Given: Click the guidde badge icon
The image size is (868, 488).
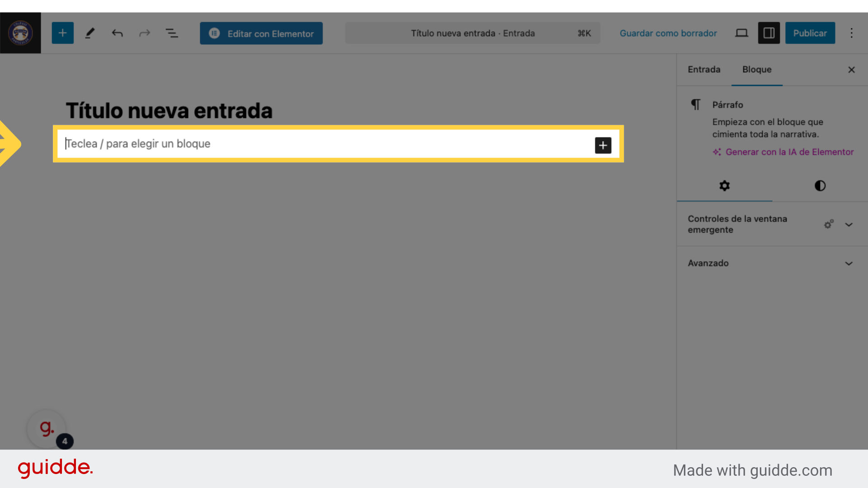Looking at the screenshot, I should pos(47,428).
